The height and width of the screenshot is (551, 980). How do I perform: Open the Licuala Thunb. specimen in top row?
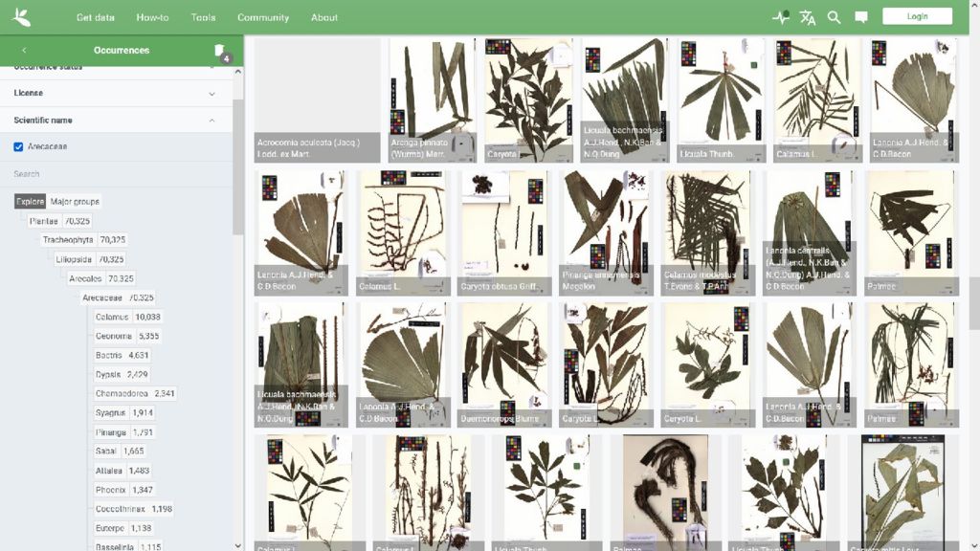coord(722,99)
